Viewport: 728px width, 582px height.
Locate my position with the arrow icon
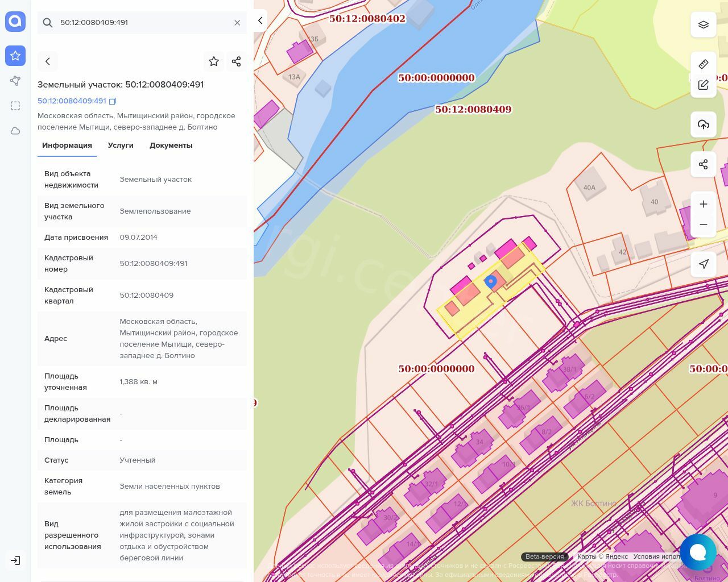[703, 264]
